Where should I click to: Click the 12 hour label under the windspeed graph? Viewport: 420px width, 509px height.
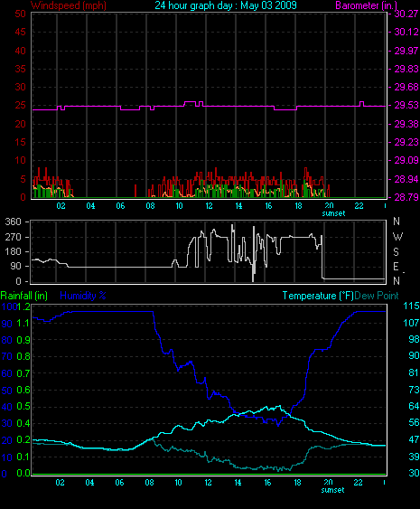click(x=209, y=206)
